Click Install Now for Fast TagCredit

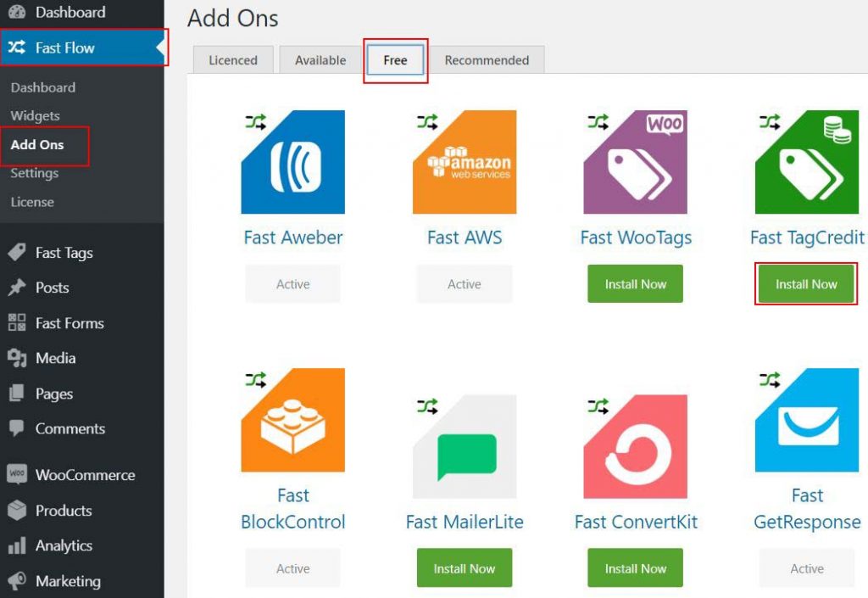pyautogui.click(x=806, y=283)
